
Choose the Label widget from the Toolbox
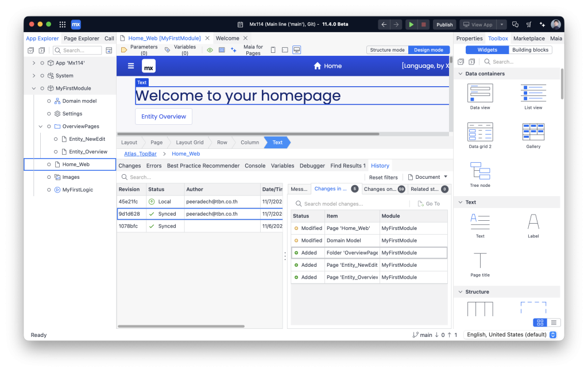tap(533, 225)
